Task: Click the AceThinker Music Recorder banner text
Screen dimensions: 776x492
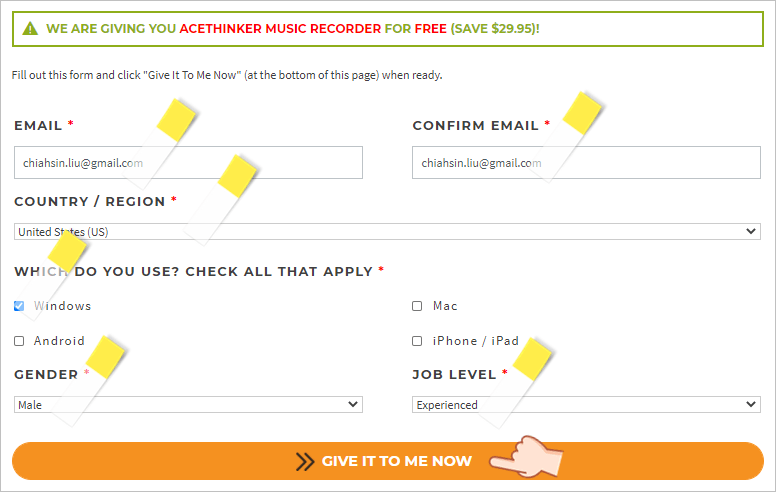Action: pyautogui.click(x=280, y=29)
